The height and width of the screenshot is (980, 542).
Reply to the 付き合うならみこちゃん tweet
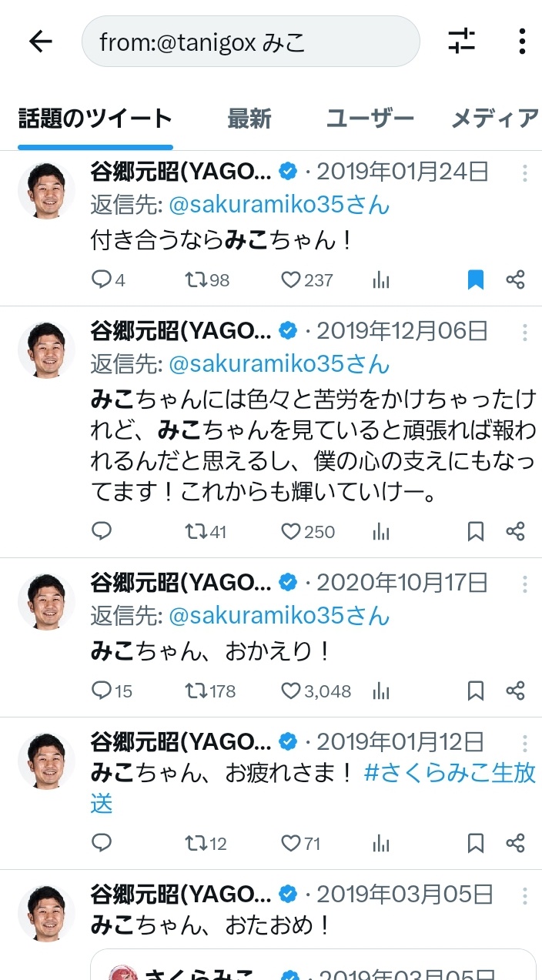[x=109, y=280]
